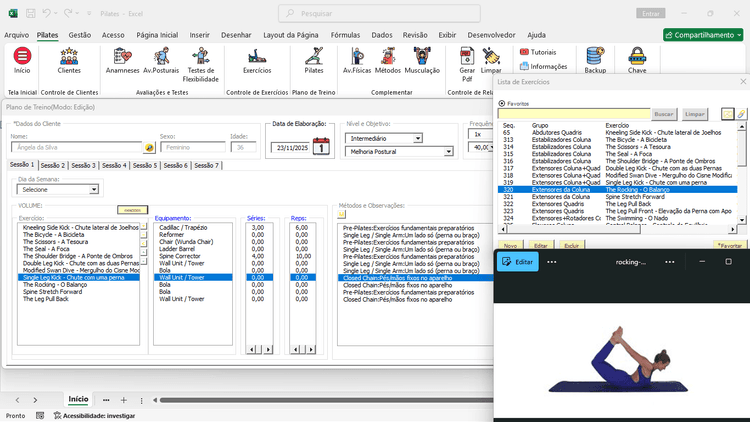750x422 pixels.
Task: Click in the yellow exercise search field
Action: coord(574,114)
